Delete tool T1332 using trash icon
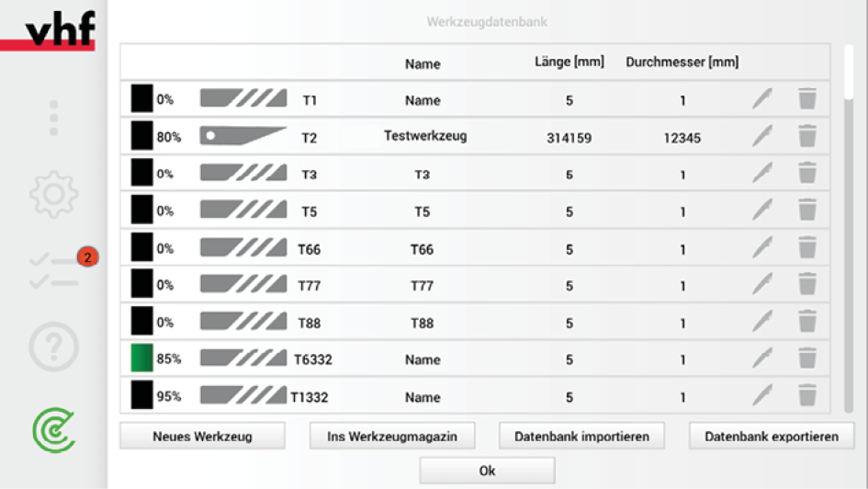 pos(807,395)
